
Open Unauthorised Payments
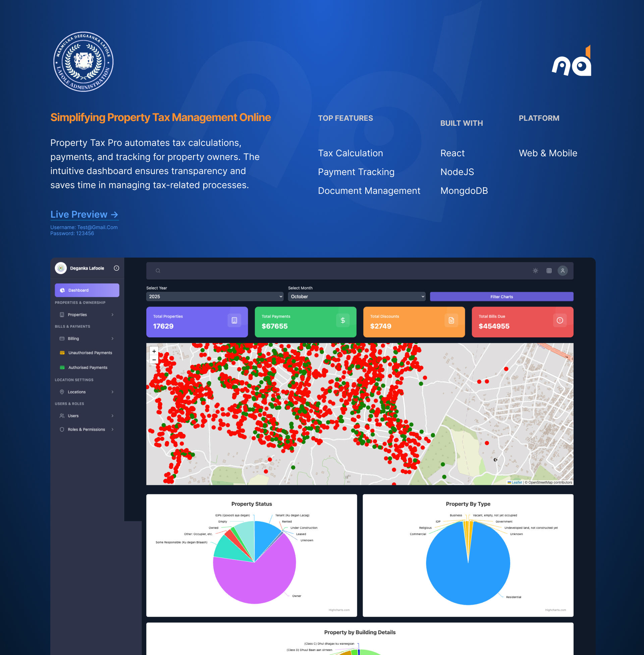87,353
